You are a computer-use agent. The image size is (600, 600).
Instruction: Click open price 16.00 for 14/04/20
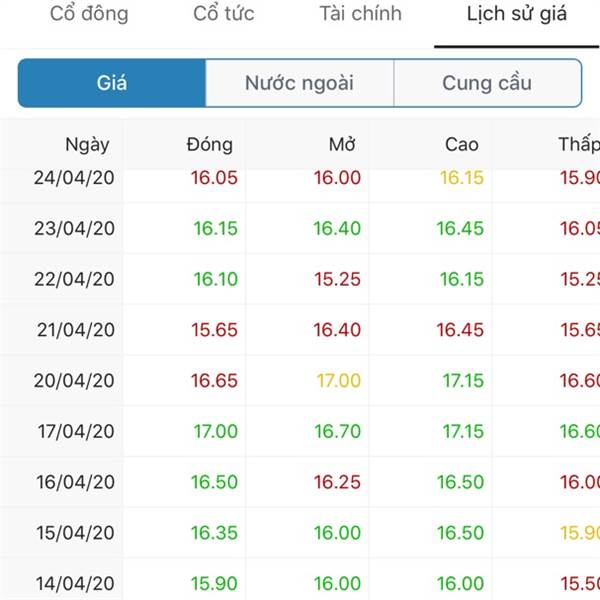point(338,584)
